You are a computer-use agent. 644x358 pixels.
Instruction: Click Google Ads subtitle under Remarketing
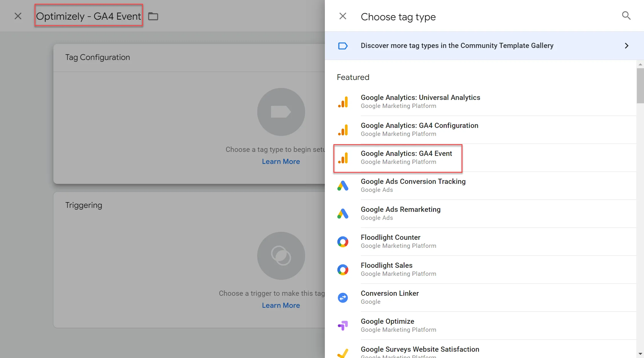point(377,218)
